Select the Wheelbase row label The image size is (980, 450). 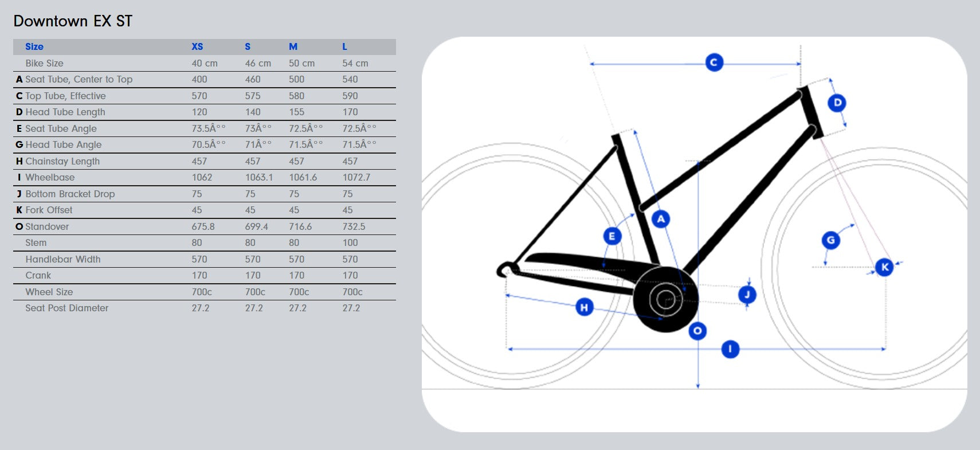tap(50, 178)
